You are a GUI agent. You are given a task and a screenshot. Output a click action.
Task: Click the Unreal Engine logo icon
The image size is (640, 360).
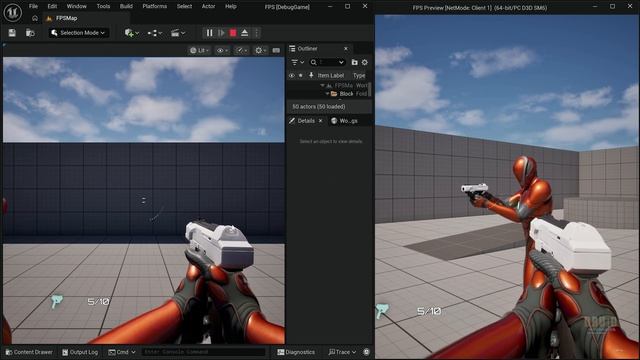pyautogui.click(x=12, y=12)
